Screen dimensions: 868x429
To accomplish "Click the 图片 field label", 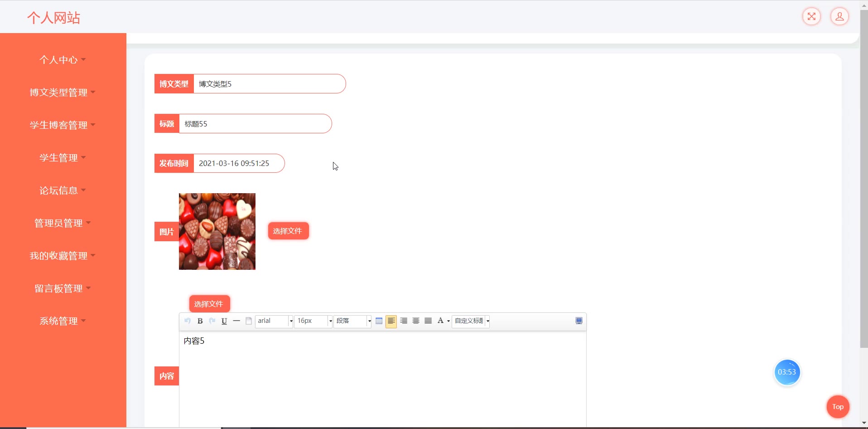I will (167, 232).
